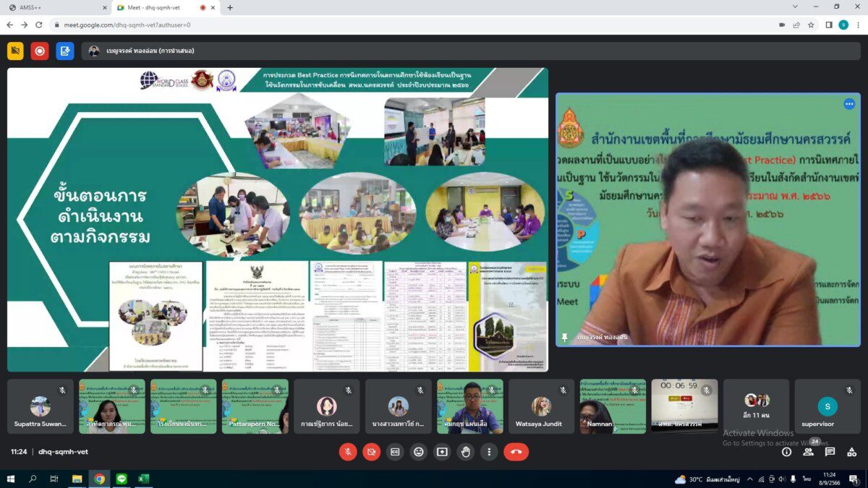Image resolution: width=868 pixels, height=488 pixels.
Task: Select the Pattaraporn participant tile
Action: coord(255,406)
